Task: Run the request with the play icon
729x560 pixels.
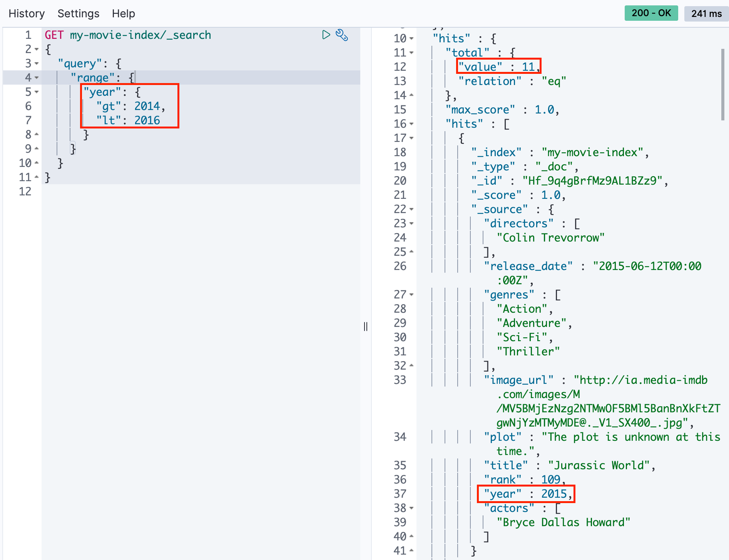Action: pos(326,35)
